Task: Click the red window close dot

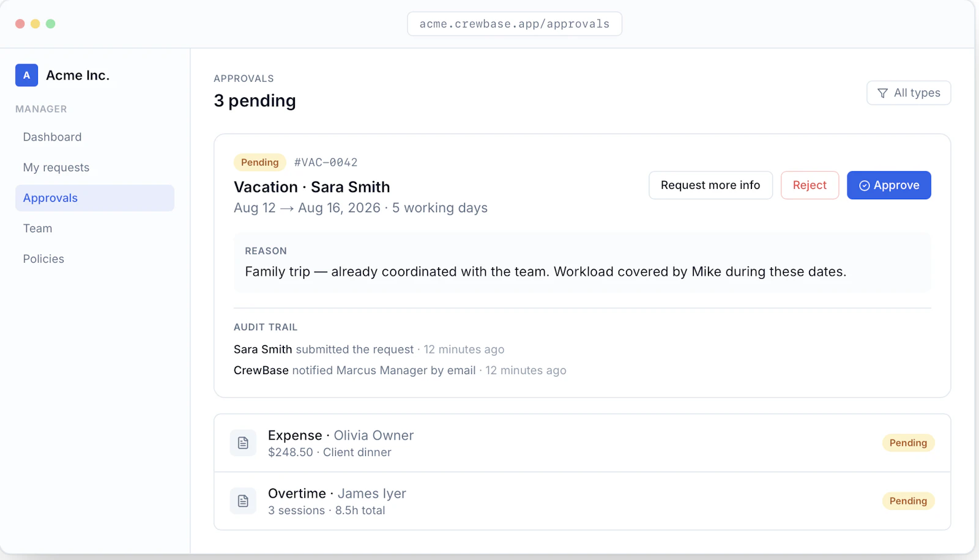Action: pos(20,24)
